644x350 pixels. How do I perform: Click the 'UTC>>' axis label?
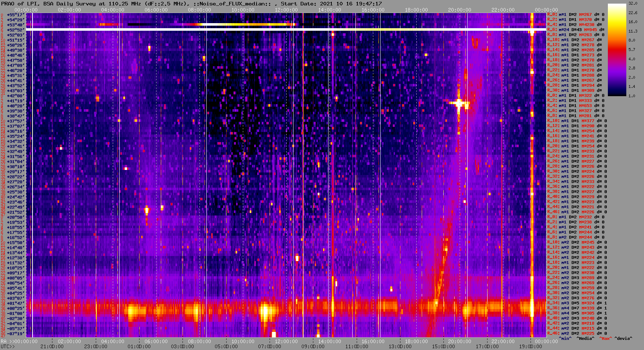click(x=8, y=347)
